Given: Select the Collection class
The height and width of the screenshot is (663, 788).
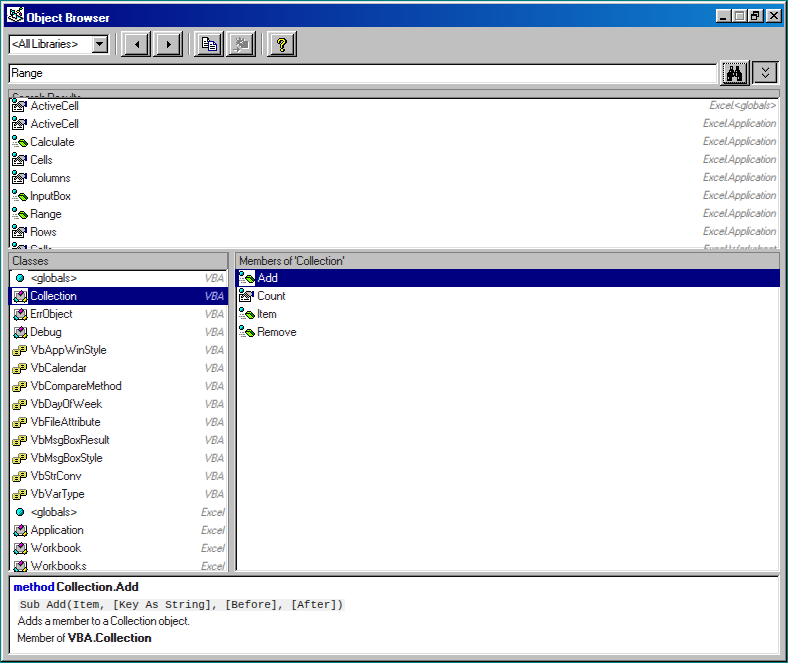Looking at the screenshot, I should [118, 296].
